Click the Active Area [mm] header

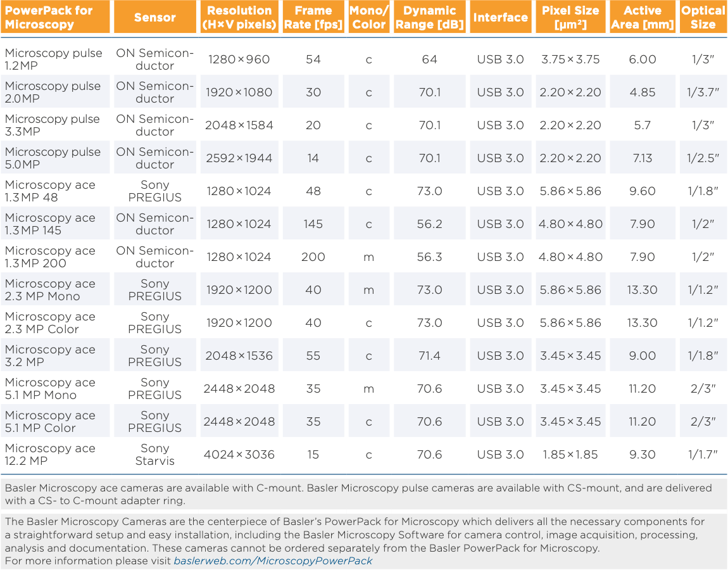pos(643,17)
